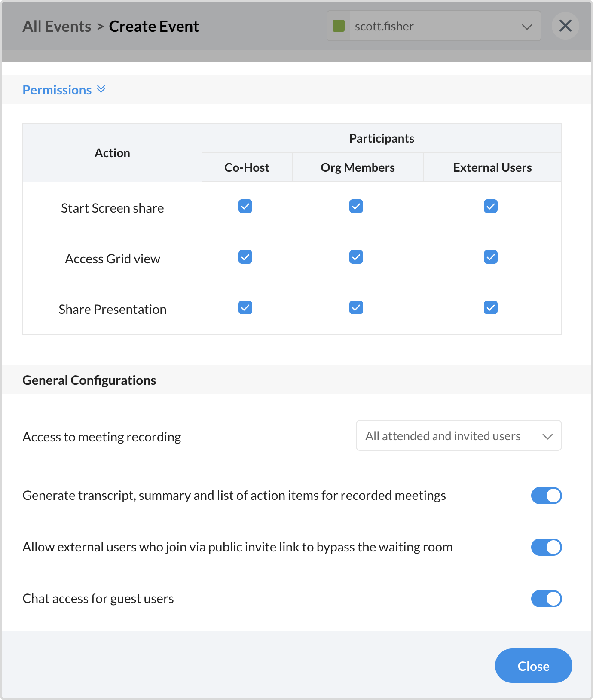Disable Access Grid view for External Users
The height and width of the screenshot is (700, 593).
pyautogui.click(x=491, y=257)
